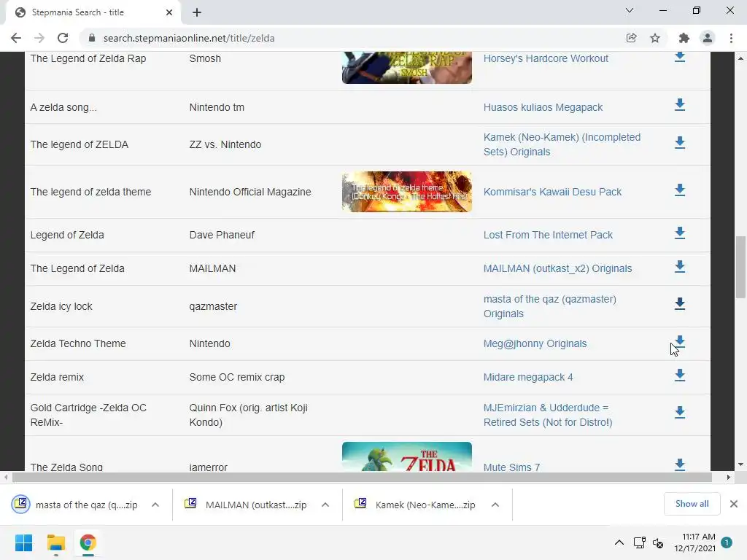Select 'Zelda icy lock' title text
The image size is (747, 560).
point(61,307)
